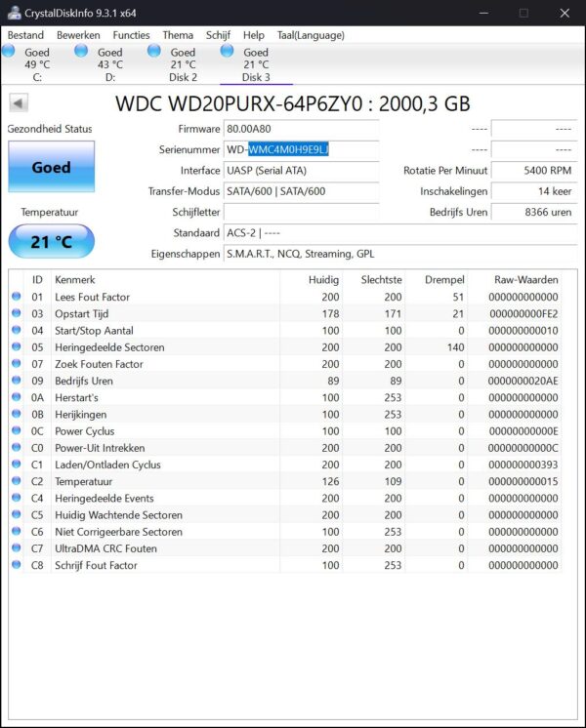586x728 pixels.
Task: Minimize the CrystalDiskInfo window
Action: [x=483, y=13]
